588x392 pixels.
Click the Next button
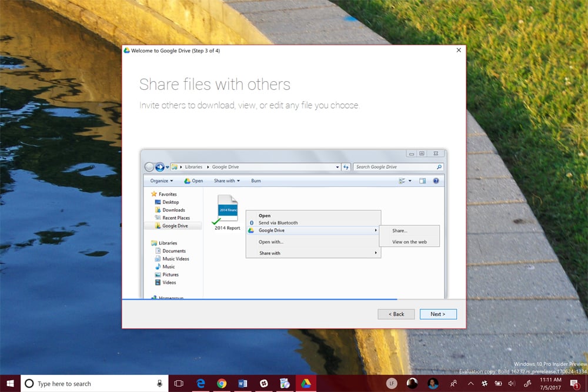pyautogui.click(x=438, y=314)
